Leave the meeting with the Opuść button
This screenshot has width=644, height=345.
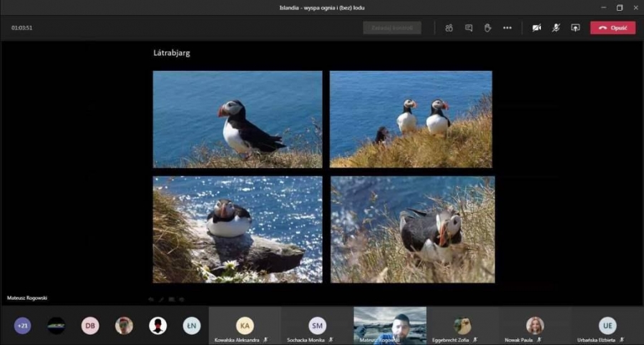coord(613,28)
